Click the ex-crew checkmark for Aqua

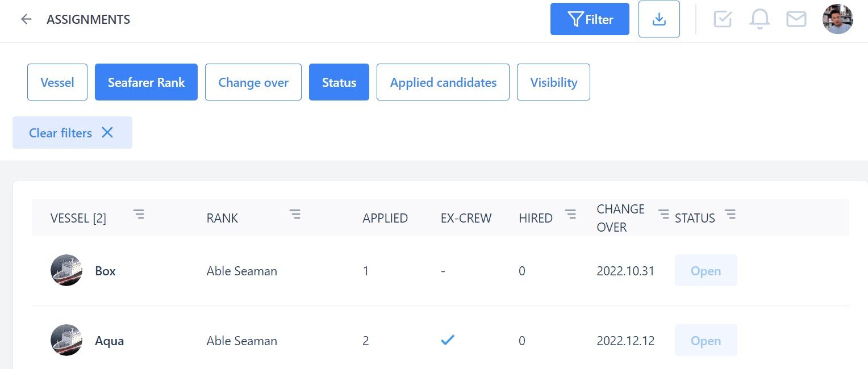(x=448, y=340)
